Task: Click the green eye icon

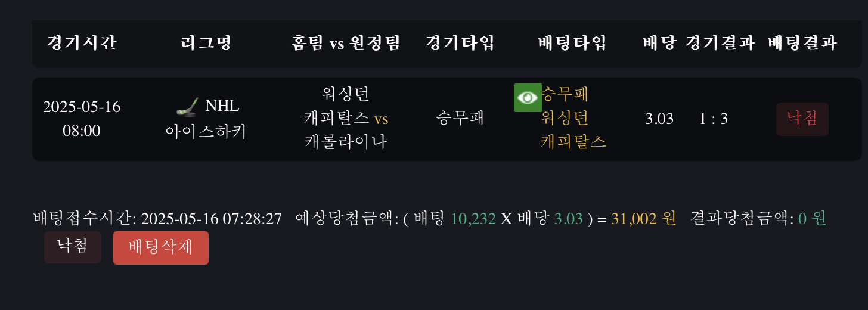Action: 528,98
